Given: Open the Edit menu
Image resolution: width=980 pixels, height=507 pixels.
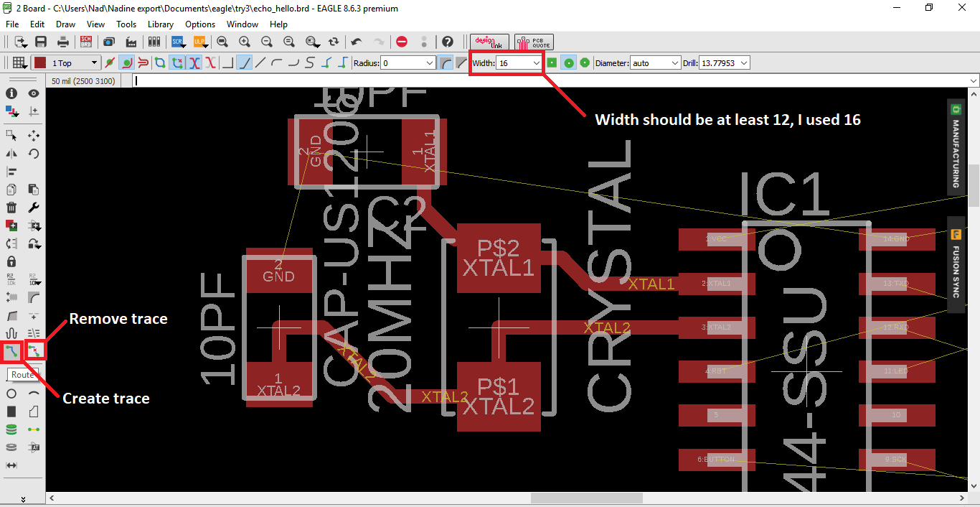Looking at the screenshot, I should pyautogui.click(x=37, y=24).
